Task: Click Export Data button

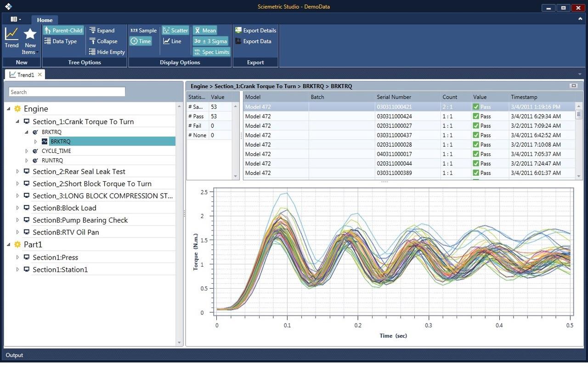Action: tap(253, 41)
